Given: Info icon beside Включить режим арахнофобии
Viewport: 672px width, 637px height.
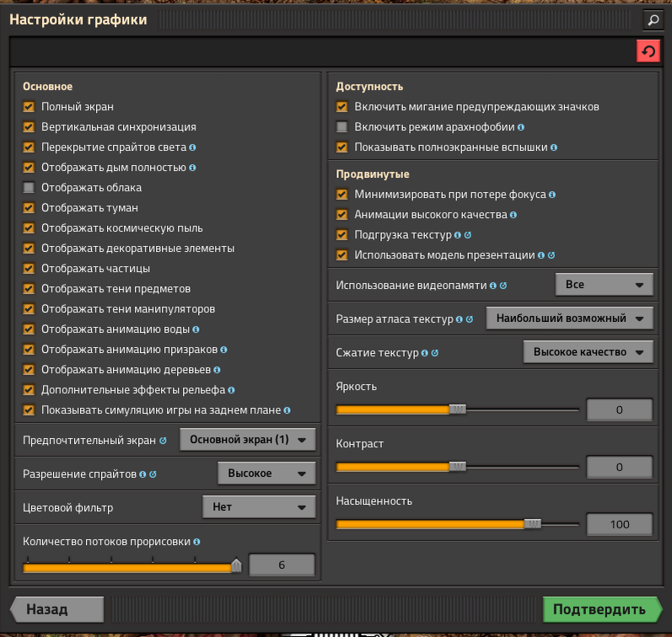Looking at the screenshot, I should coord(521,127).
